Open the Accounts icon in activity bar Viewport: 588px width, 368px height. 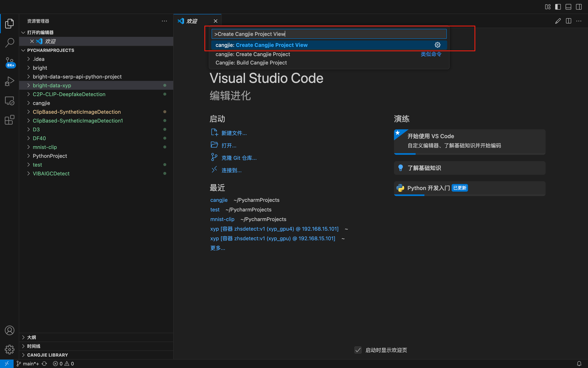tap(9, 330)
